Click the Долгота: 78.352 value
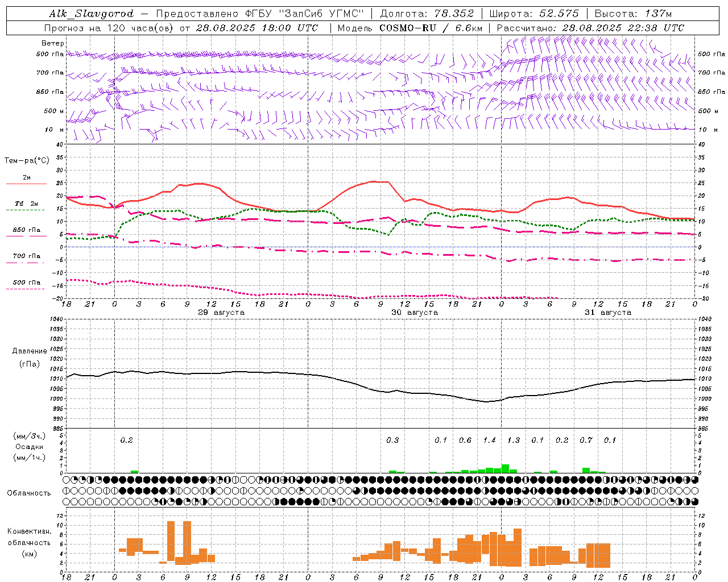The width and height of the screenshot is (728, 582). (x=427, y=14)
